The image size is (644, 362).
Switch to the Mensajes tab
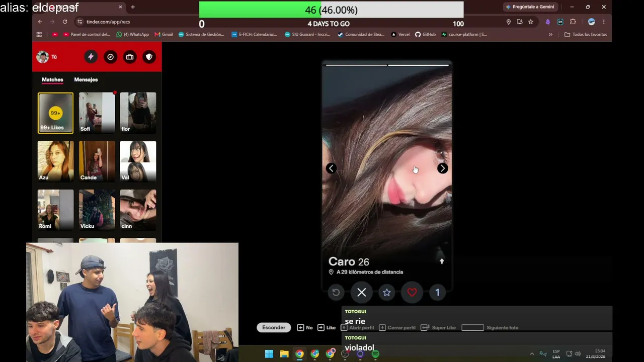[x=86, y=79]
